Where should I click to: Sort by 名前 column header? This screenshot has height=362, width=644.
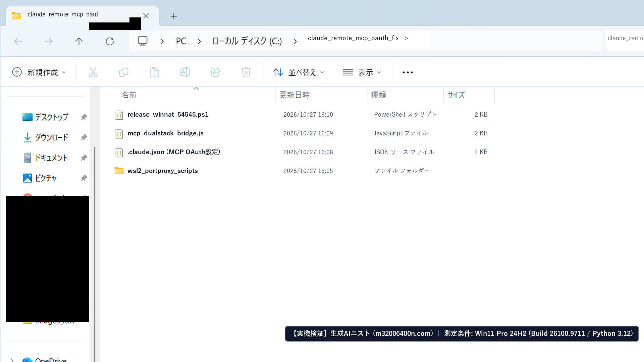point(129,95)
